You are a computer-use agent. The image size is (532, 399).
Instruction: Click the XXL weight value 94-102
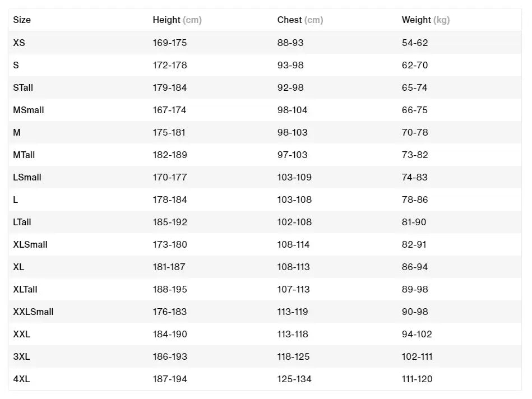[x=417, y=334]
